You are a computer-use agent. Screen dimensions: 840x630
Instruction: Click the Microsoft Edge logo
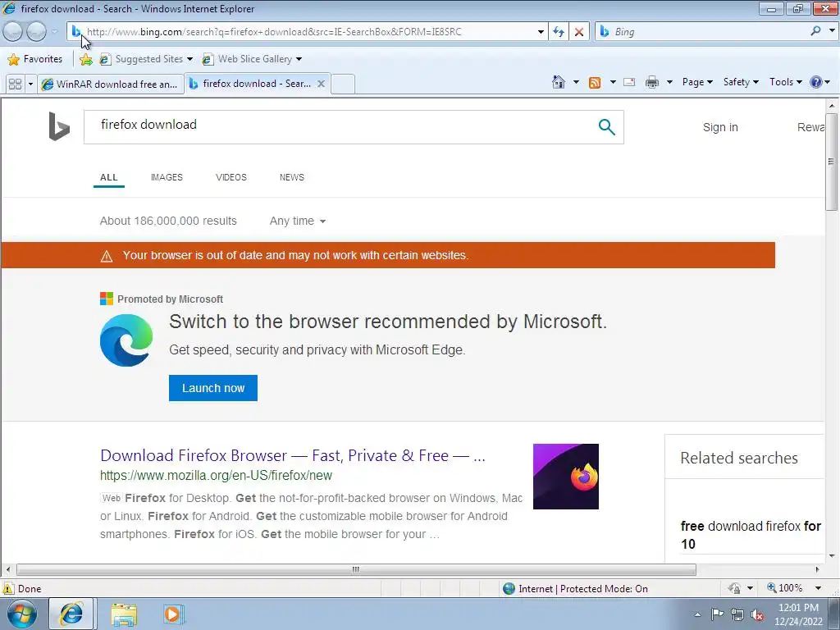click(x=126, y=340)
